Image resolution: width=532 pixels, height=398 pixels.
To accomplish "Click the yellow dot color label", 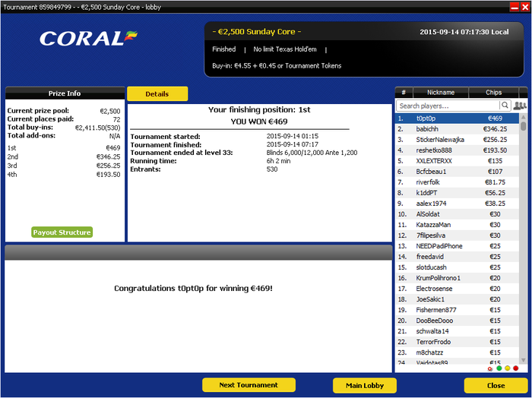I will click(507, 368).
